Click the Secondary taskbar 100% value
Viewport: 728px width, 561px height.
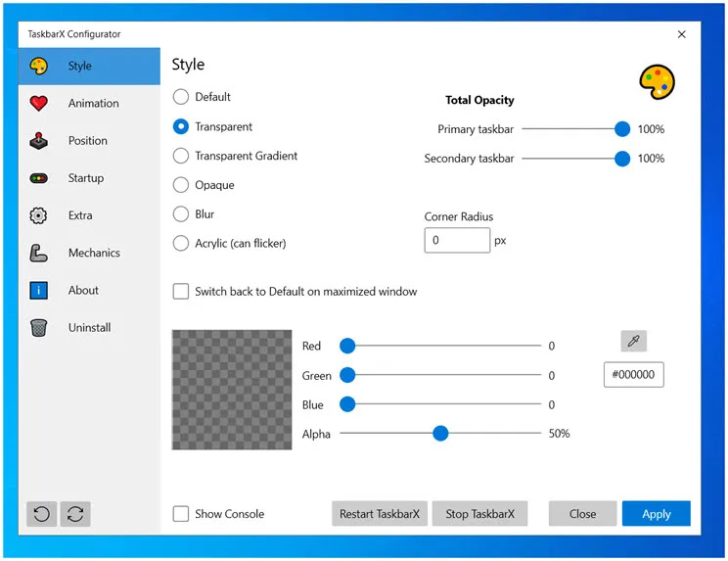[x=651, y=159]
